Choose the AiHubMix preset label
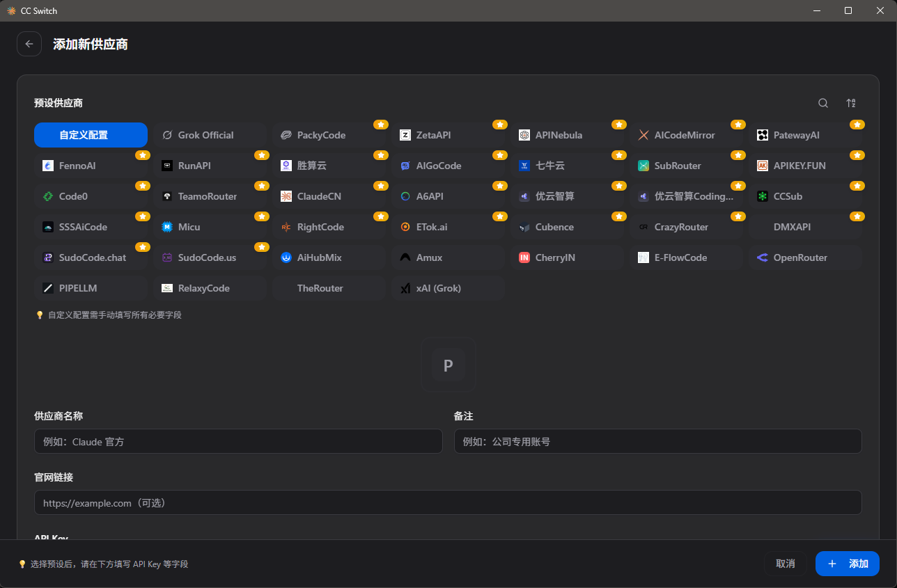Screen dimensions: 897x588 (320, 257)
